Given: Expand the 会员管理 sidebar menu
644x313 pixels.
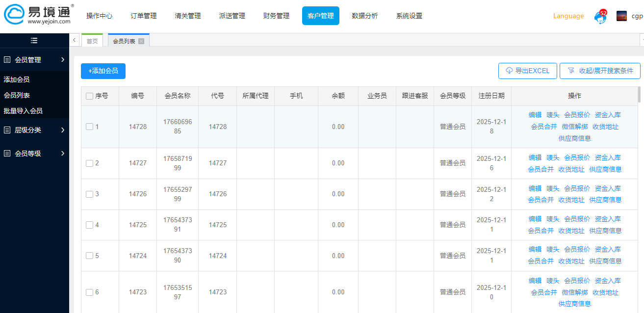Looking at the screenshot, I should coord(34,59).
